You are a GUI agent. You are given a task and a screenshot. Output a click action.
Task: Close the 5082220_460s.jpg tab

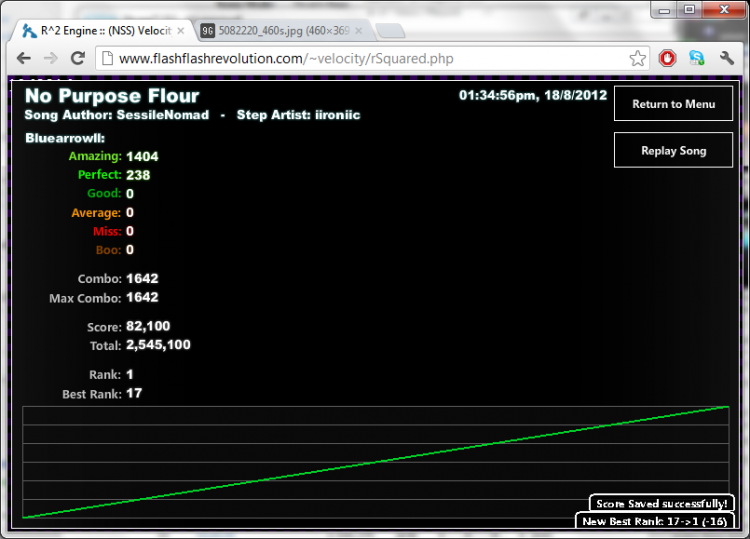tap(362, 31)
